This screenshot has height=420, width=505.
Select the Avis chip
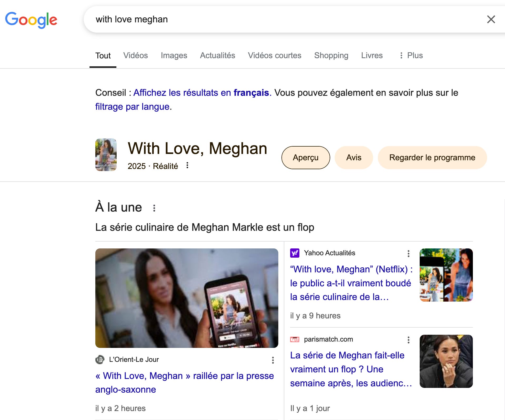click(354, 158)
